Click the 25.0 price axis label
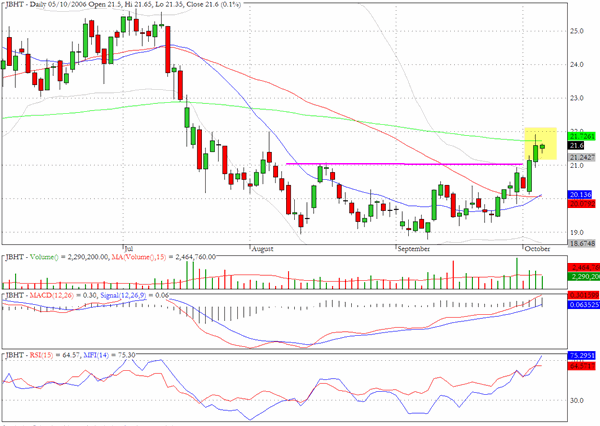Viewport: 600px width, 426px height. (x=577, y=31)
